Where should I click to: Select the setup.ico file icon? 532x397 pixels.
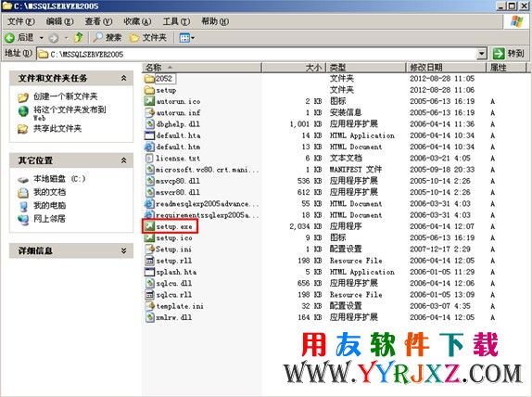tap(149, 237)
